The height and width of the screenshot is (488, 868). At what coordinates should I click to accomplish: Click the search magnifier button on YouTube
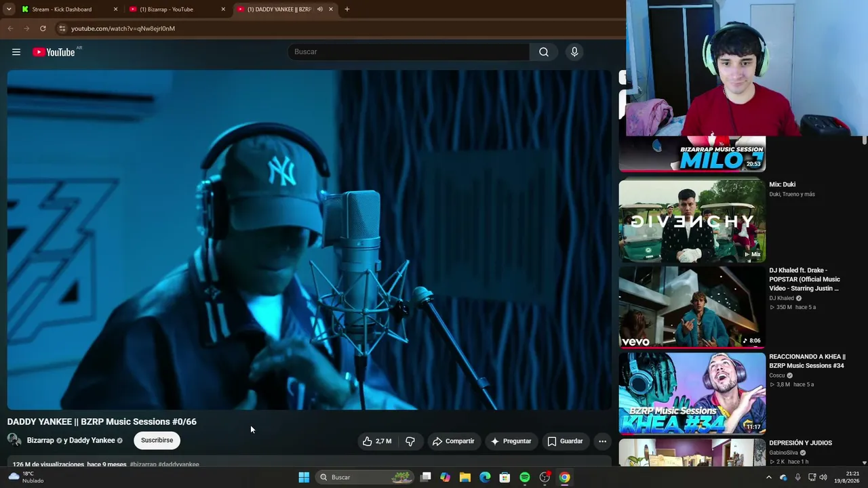tap(544, 52)
